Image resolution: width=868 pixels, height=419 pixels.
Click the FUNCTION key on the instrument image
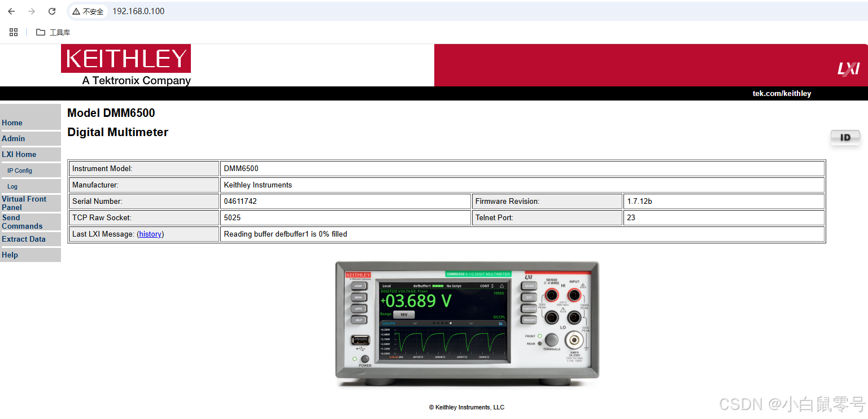529,308
